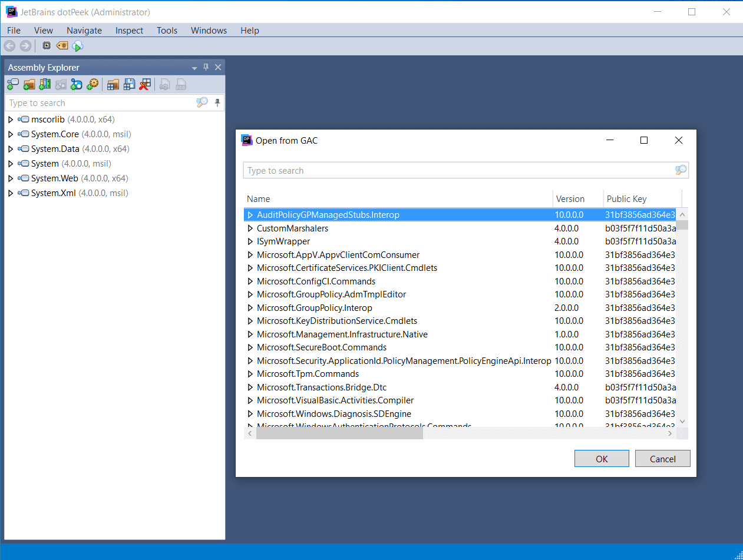Maximize the Open from GAC dialog

[x=644, y=140]
